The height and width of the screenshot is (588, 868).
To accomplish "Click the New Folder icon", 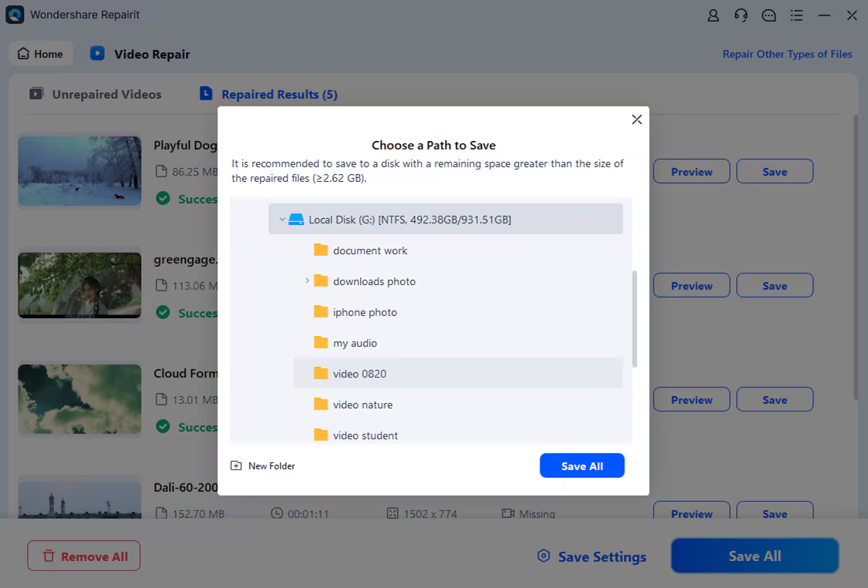I will pyautogui.click(x=237, y=466).
